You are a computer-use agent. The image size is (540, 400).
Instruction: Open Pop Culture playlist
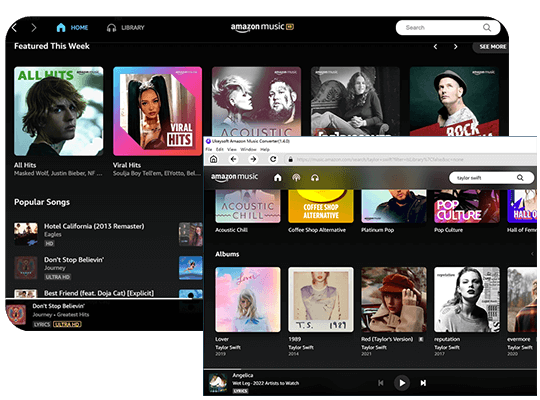click(x=467, y=206)
